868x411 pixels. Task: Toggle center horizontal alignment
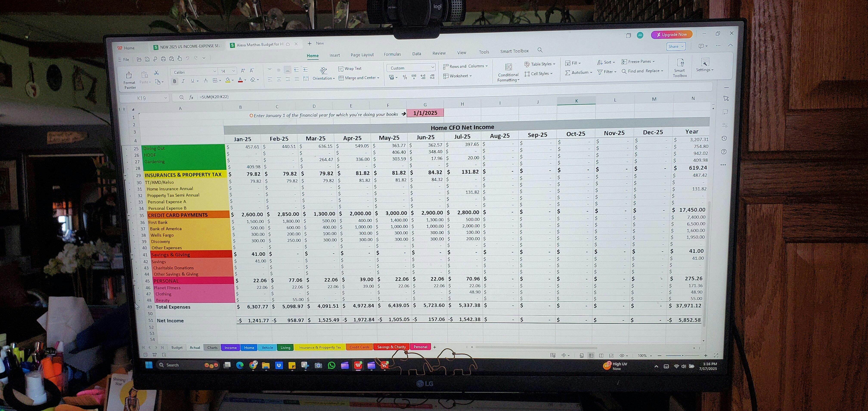[279, 79]
